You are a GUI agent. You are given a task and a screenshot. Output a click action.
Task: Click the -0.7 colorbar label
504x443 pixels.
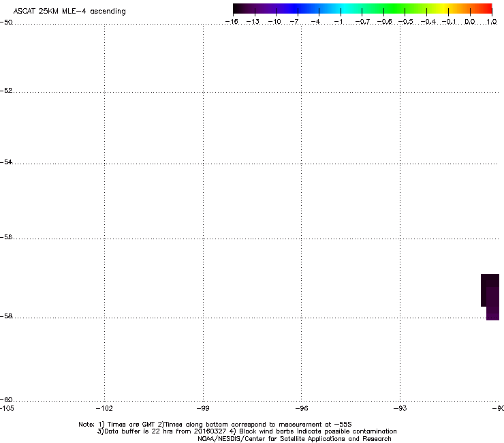pyautogui.click(x=362, y=22)
